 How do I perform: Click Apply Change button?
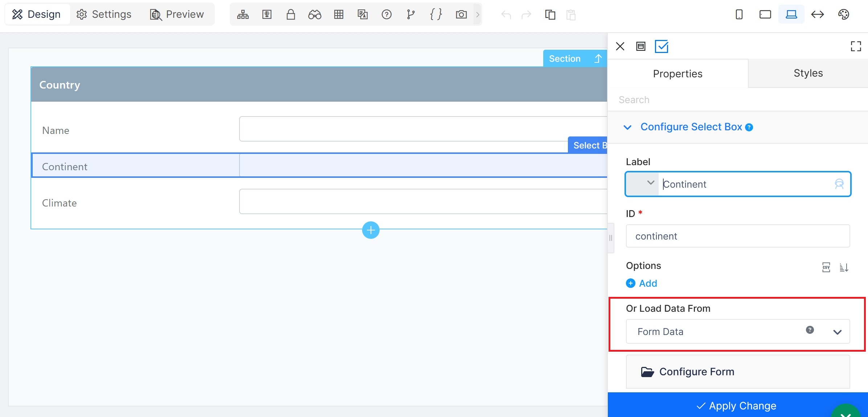pos(738,405)
